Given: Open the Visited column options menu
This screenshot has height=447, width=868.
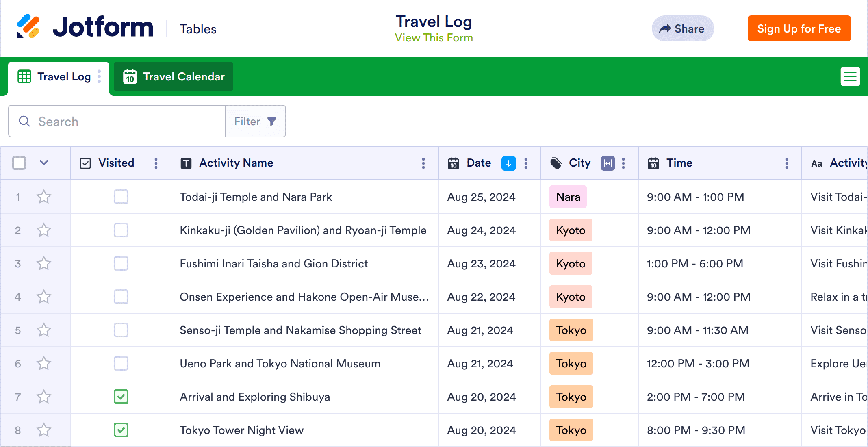Looking at the screenshot, I should pyautogui.click(x=156, y=163).
